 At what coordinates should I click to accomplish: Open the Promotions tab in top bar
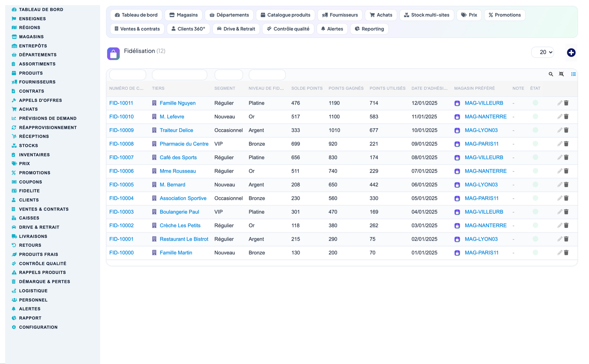(x=505, y=15)
